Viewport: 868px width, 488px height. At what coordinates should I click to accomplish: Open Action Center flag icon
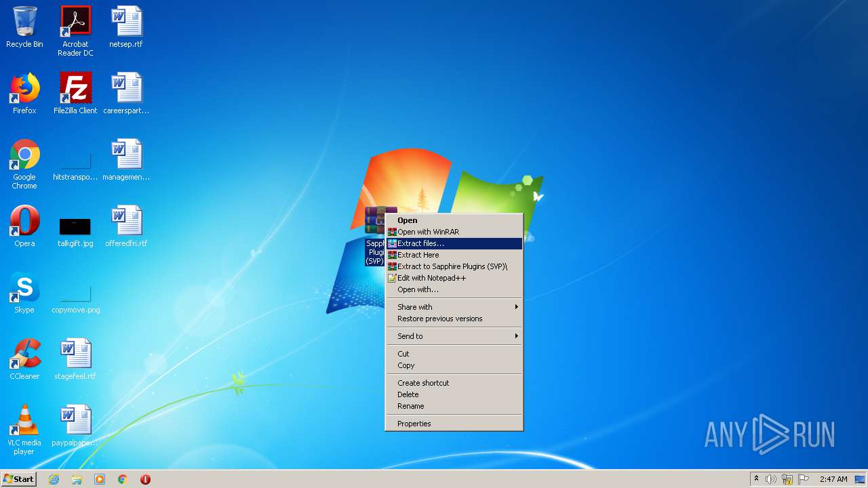point(804,479)
